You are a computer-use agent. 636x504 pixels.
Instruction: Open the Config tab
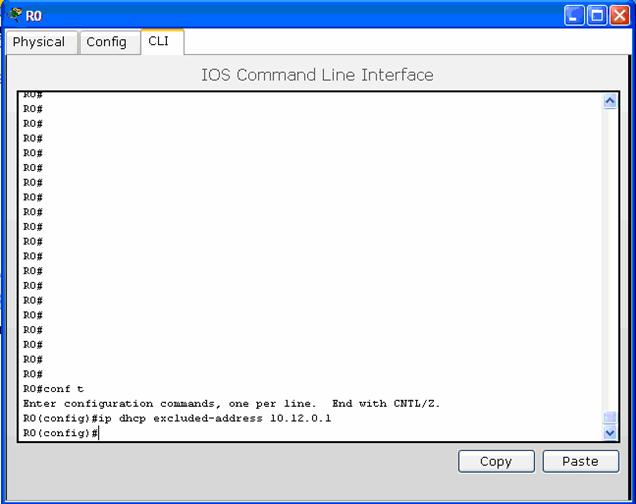(x=106, y=42)
